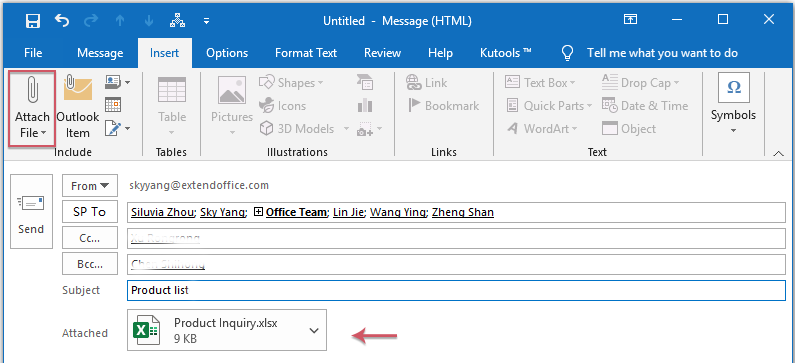The image size is (795, 363).
Task: Insert a Bookmark
Action: (x=443, y=106)
